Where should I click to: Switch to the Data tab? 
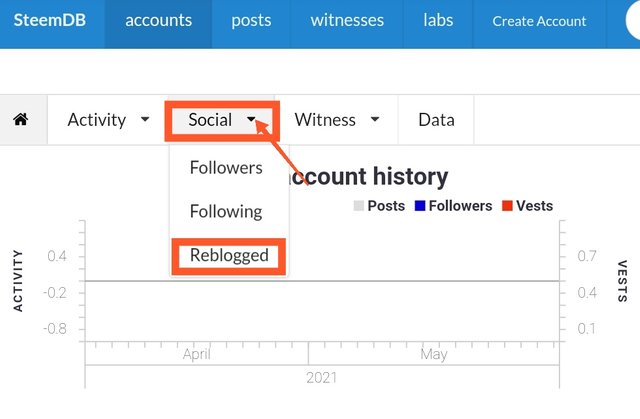pyautogui.click(x=436, y=120)
